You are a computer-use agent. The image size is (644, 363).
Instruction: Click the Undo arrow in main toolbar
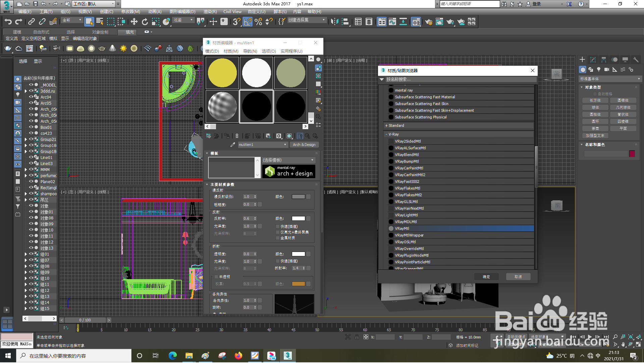pos(8,22)
